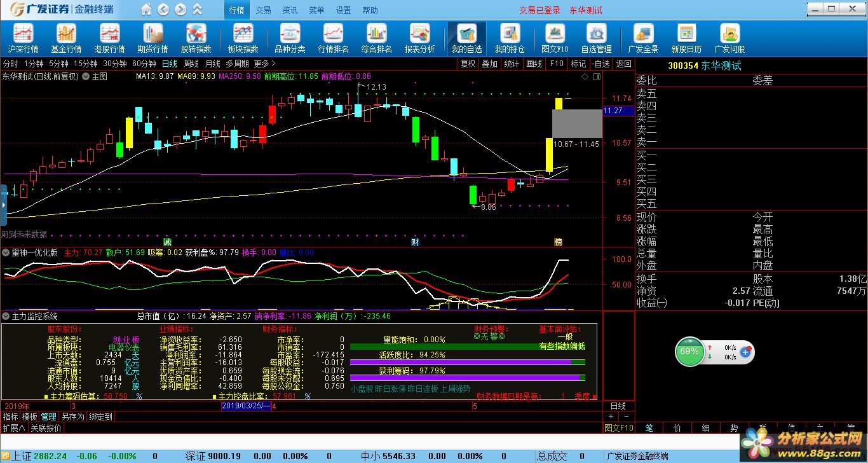Open the 菜单 menu
Image resolution: width=868 pixels, height=463 pixels.
[317, 10]
